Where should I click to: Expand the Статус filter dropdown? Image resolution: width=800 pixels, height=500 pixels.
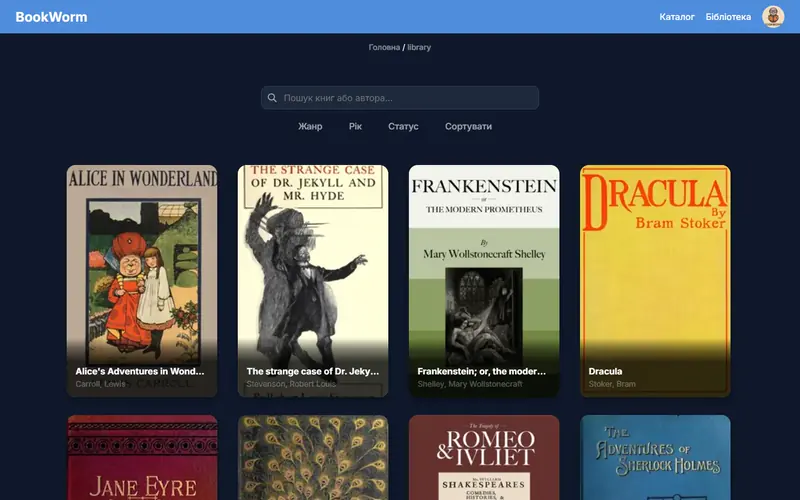(x=403, y=126)
